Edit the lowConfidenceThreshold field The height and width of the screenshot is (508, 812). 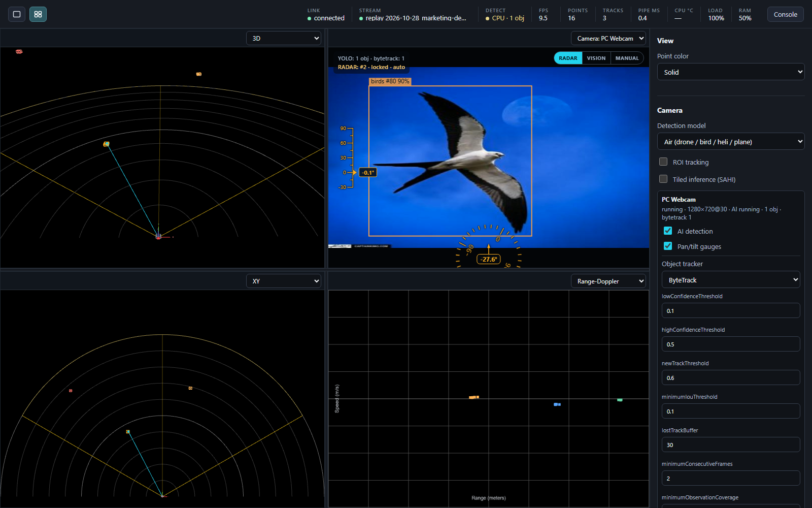click(x=731, y=310)
